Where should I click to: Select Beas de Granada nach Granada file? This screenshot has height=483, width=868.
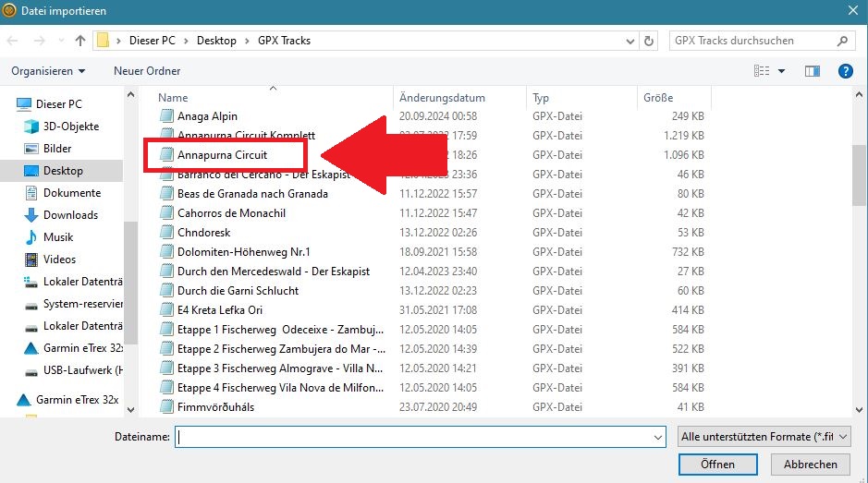252,194
